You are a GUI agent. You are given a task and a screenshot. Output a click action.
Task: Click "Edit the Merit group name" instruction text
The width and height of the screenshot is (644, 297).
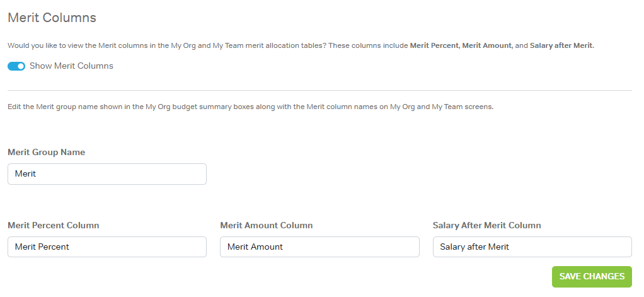coord(54,107)
